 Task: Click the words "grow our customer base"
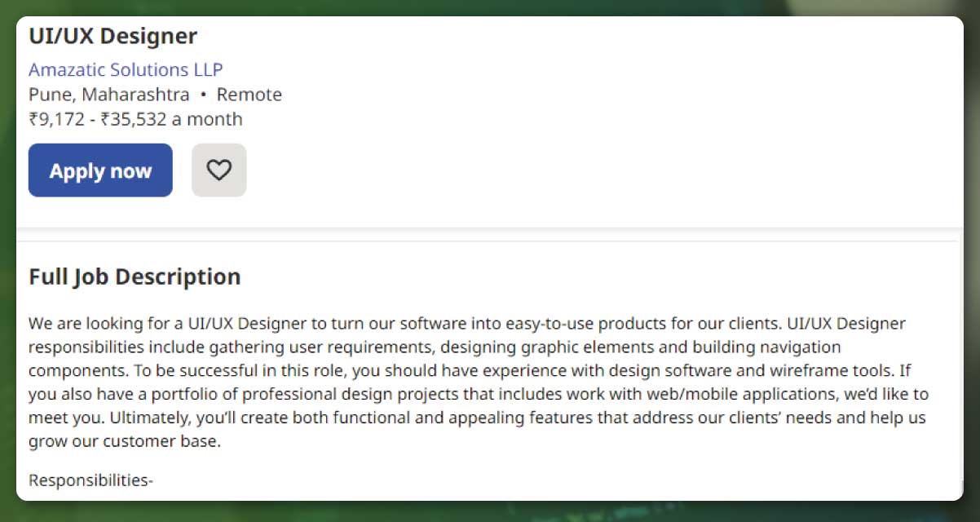(x=123, y=443)
